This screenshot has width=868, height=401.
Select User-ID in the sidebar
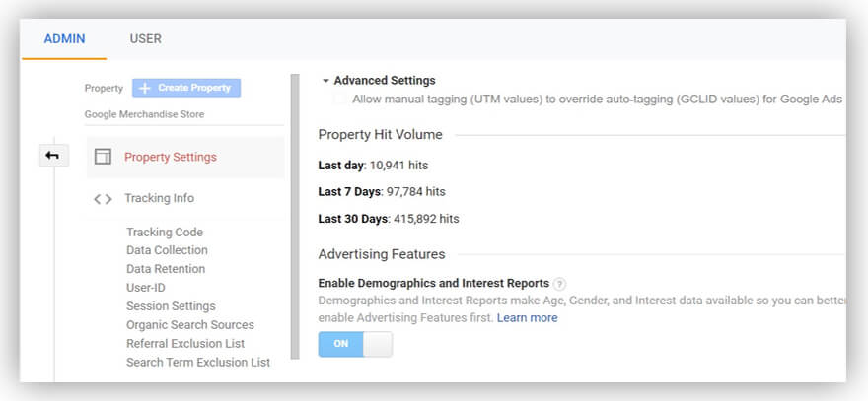(x=146, y=288)
